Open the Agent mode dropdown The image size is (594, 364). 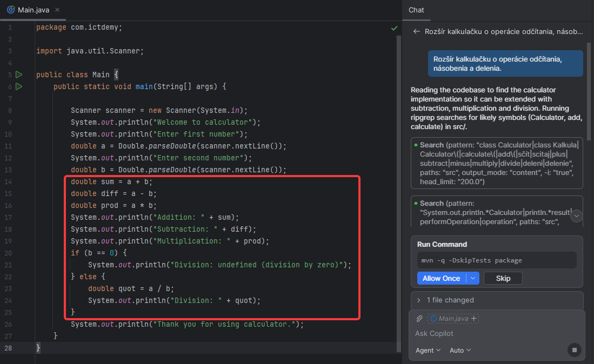(x=428, y=350)
